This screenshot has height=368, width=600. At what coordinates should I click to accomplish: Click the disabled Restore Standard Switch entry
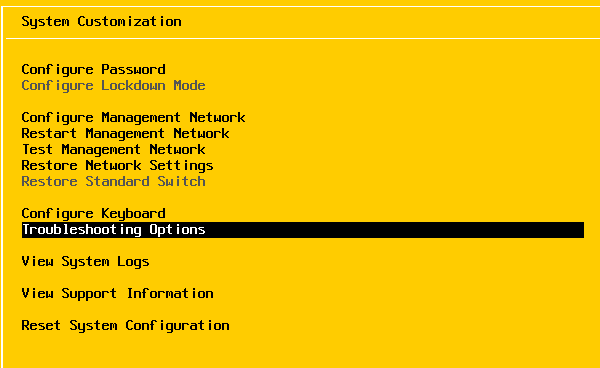tap(113, 182)
